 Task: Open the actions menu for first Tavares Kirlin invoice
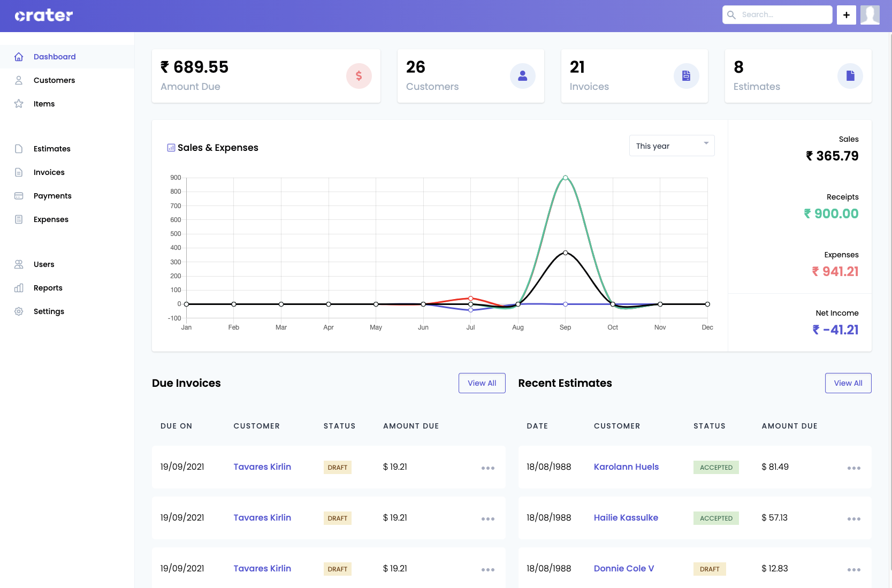click(487, 467)
